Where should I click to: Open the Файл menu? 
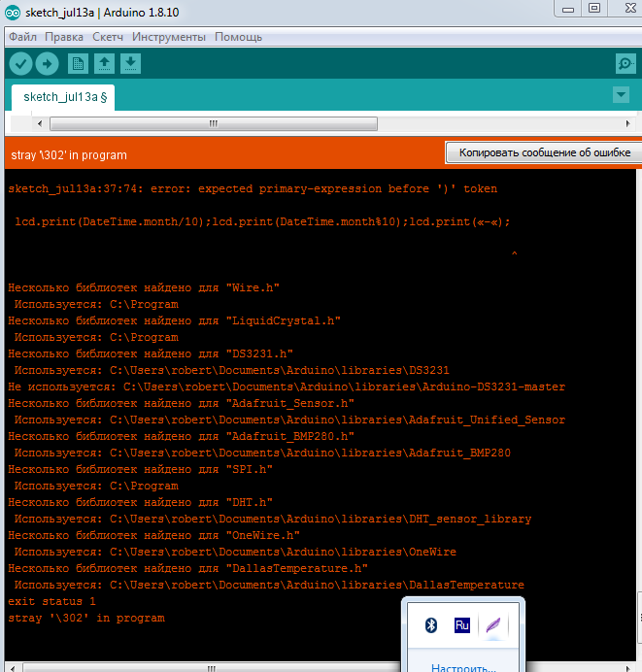tap(22, 37)
